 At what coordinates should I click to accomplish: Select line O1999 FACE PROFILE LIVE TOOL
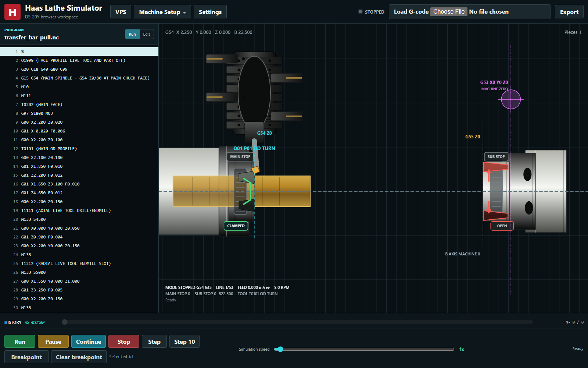[79, 60]
